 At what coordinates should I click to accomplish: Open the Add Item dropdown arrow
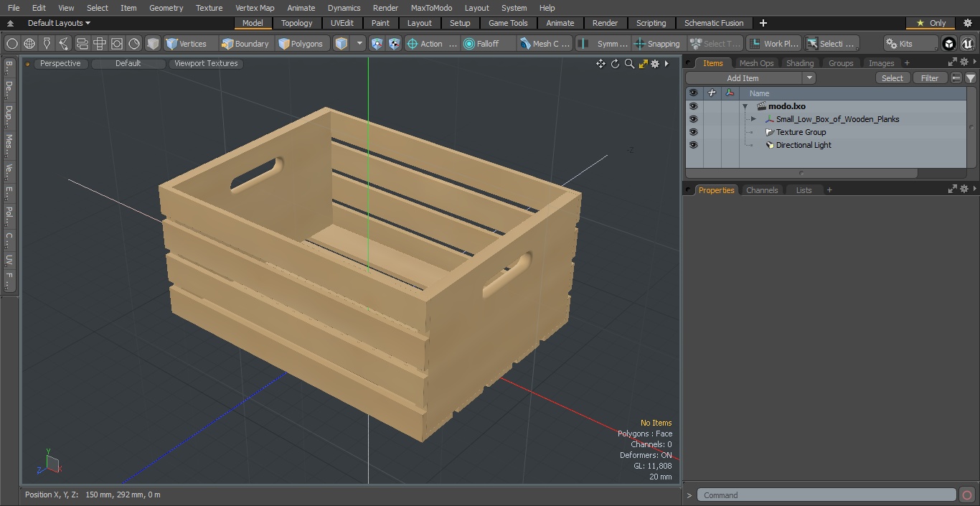click(809, 78)
